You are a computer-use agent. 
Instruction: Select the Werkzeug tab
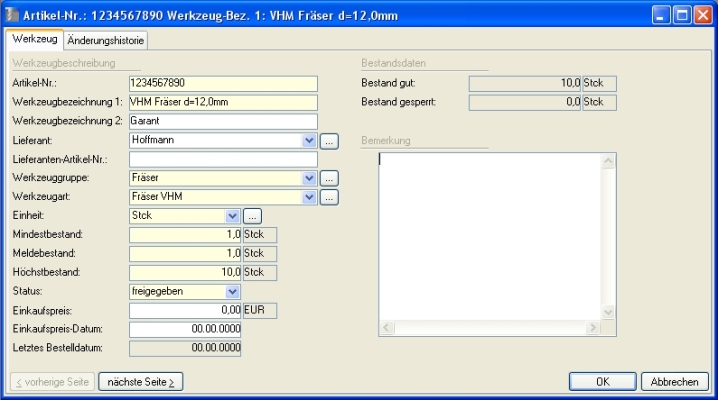pos(34,38)
